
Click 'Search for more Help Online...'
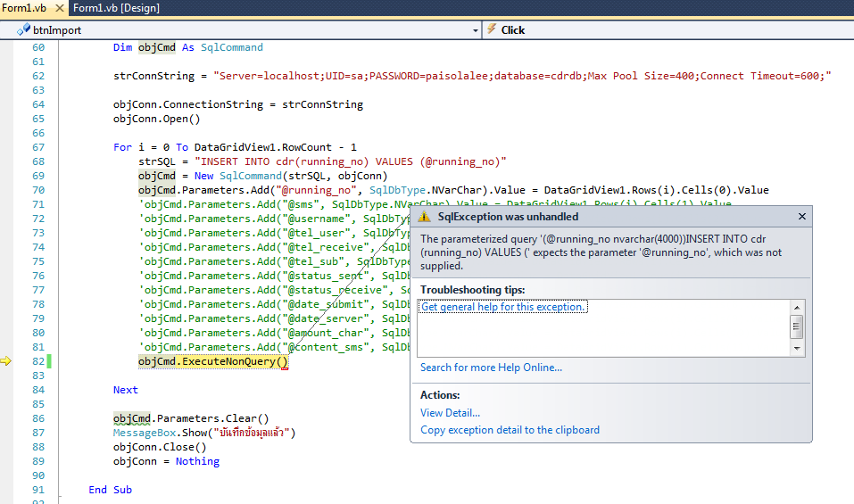tap(491, 368)
